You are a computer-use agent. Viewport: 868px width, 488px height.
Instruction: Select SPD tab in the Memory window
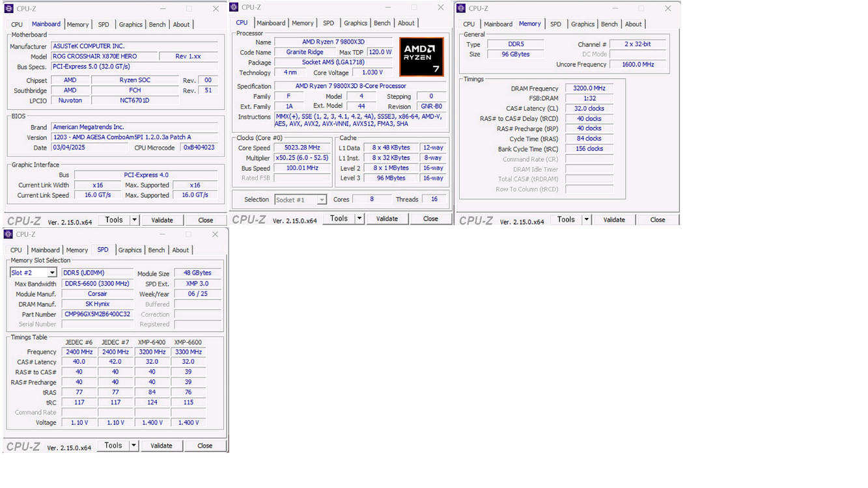coord(555,24)
